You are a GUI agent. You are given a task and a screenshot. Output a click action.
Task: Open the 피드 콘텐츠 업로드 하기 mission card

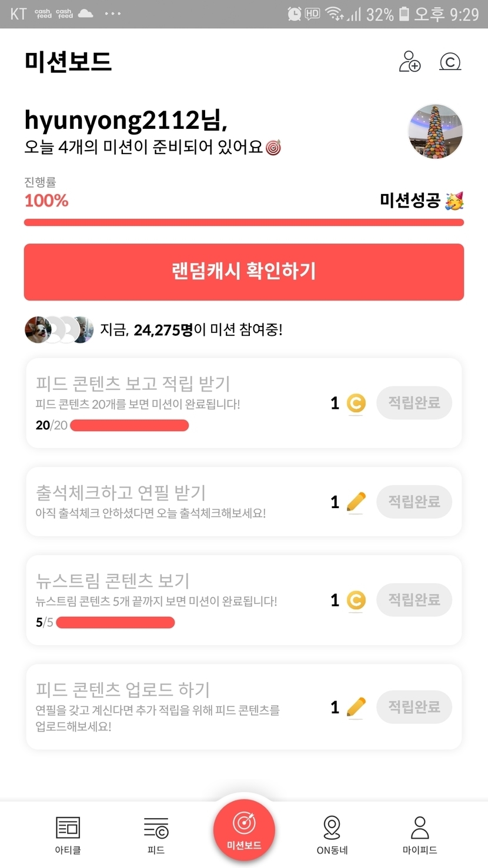[176, 707]
